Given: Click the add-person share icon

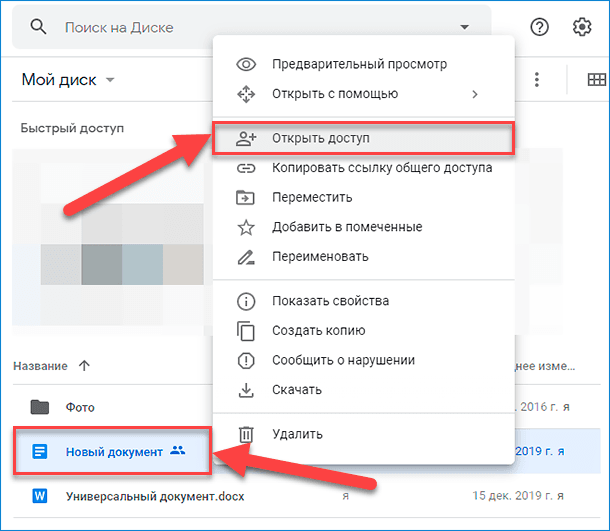Looking at the screenshot, I should coord(246,138).
